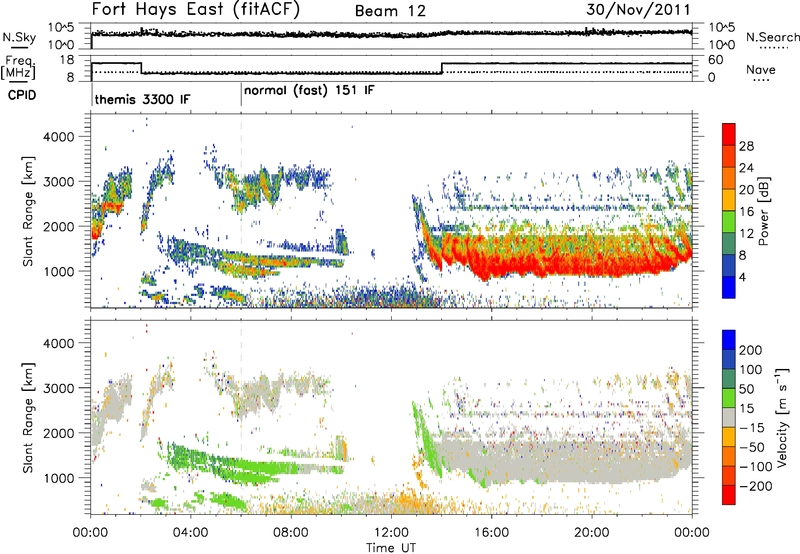Image resolution: width=800 pixels, height=554 pixels.
Task: Click velocity scale value '-15'
Action: 752,427
